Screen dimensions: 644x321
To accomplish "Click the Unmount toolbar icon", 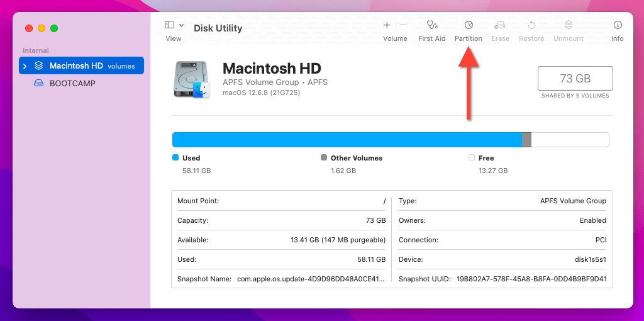I will click(x=569, y=25).
